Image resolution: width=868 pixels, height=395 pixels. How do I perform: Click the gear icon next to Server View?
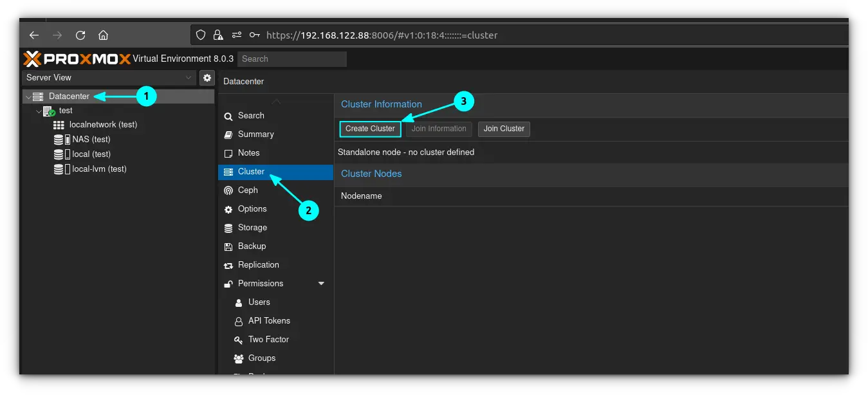point(207,77)
